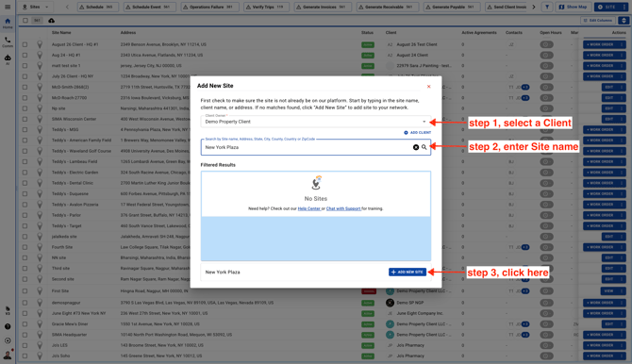Check the matt test site 1 row
Screen dimensions: 632x364
click(x=25, y=66)
